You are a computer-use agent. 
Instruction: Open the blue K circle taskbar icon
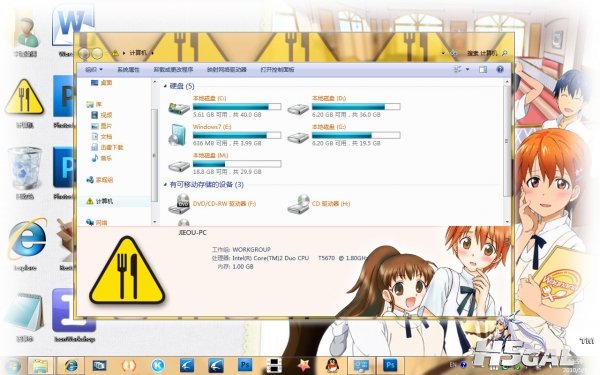(158, 365)
